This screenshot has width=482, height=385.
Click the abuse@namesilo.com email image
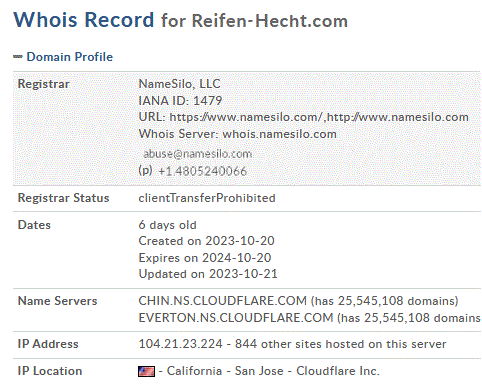point(197,154)
